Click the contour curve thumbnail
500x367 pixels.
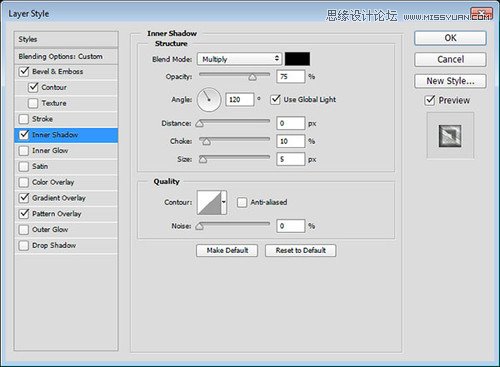(209, 202)
